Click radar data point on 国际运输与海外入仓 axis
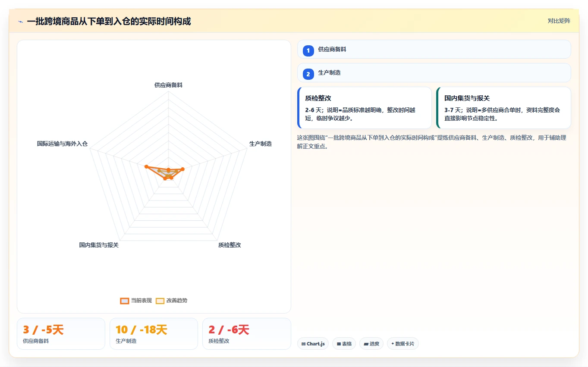Viewport: 588px width, 367px height. [146, 166]
